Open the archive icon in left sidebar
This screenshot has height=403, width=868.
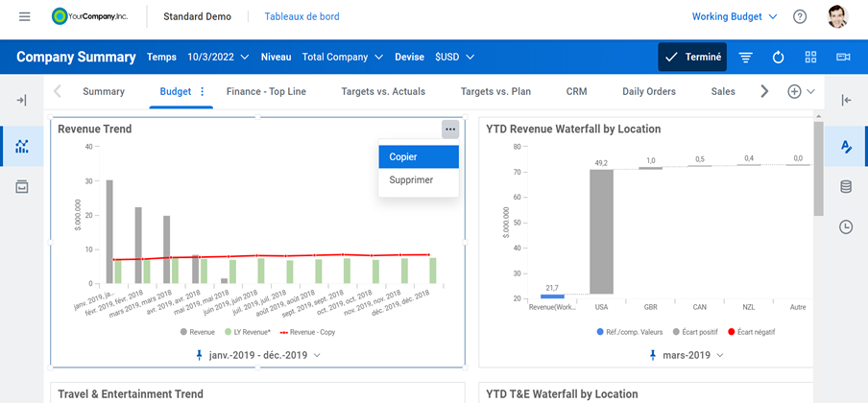pos(22,186)
